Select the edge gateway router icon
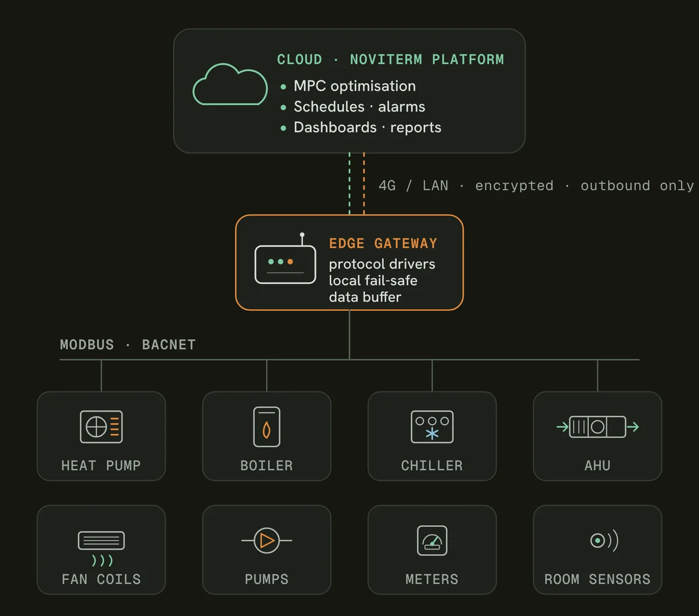Image resolution: width=699 pixels, height=616 pixels. pos(285,259)
